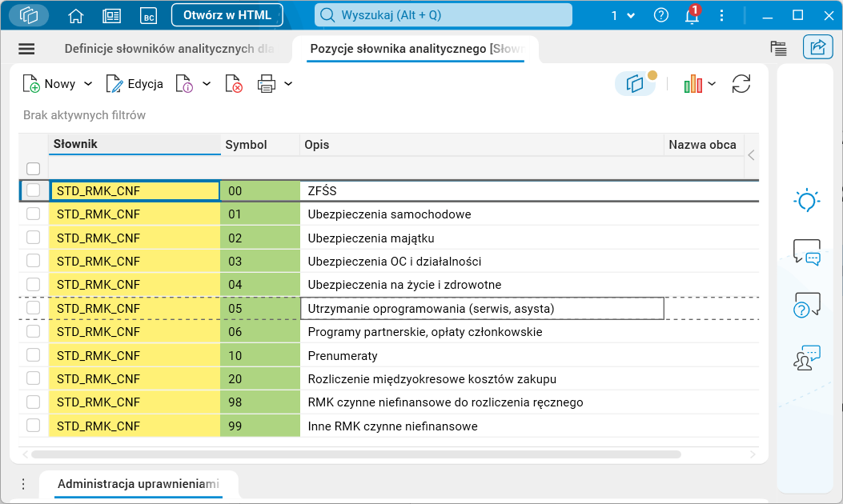Check the checkbox for row with Symbol 05

pos(33,308)
